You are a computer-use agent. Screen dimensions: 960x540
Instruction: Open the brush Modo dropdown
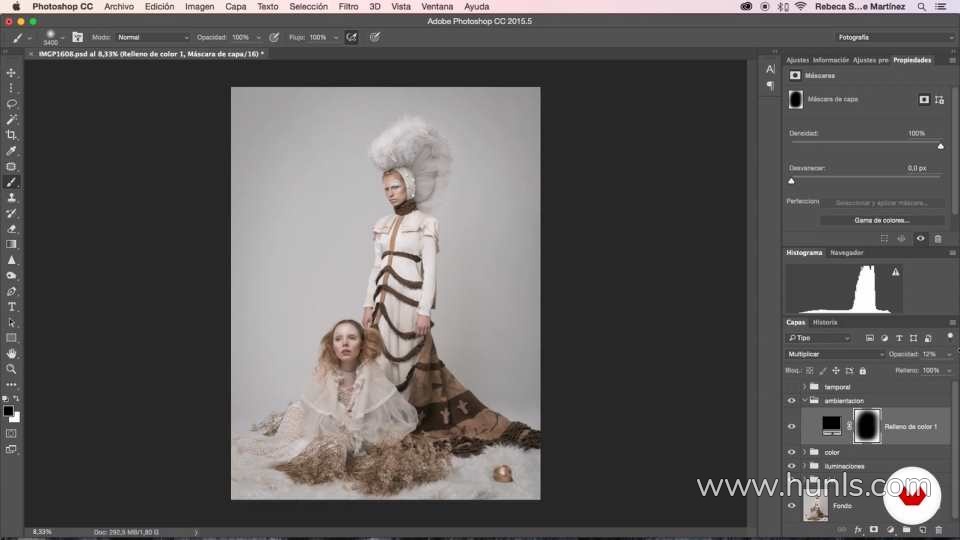click(x=152, y=37)
